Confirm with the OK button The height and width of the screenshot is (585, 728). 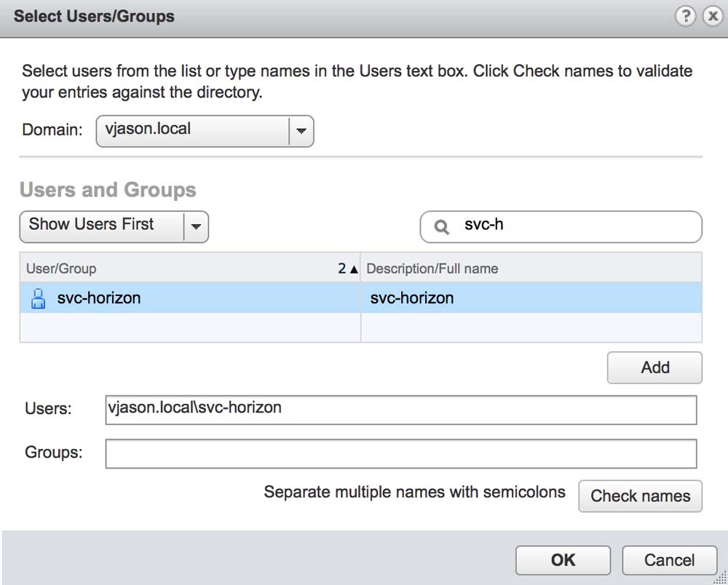click(x=563, y=560)
